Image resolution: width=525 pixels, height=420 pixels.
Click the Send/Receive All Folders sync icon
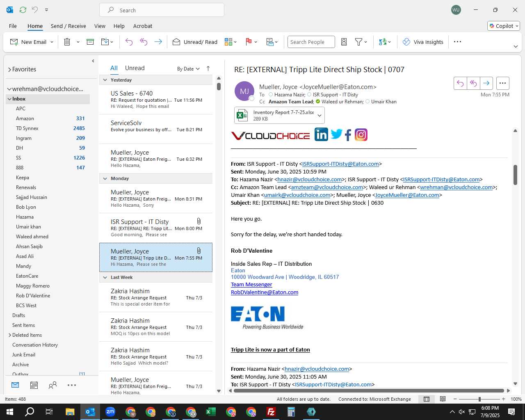click(x=23, y=10)
